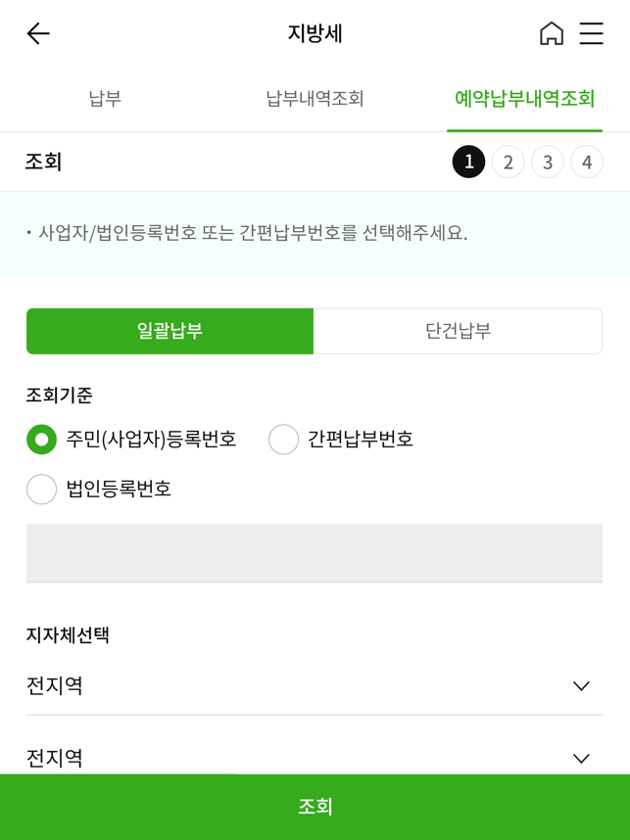The image size is (630, 840).
Task: Click chevron of first 지자체선택 dropdown
Action: coord(581,686)
